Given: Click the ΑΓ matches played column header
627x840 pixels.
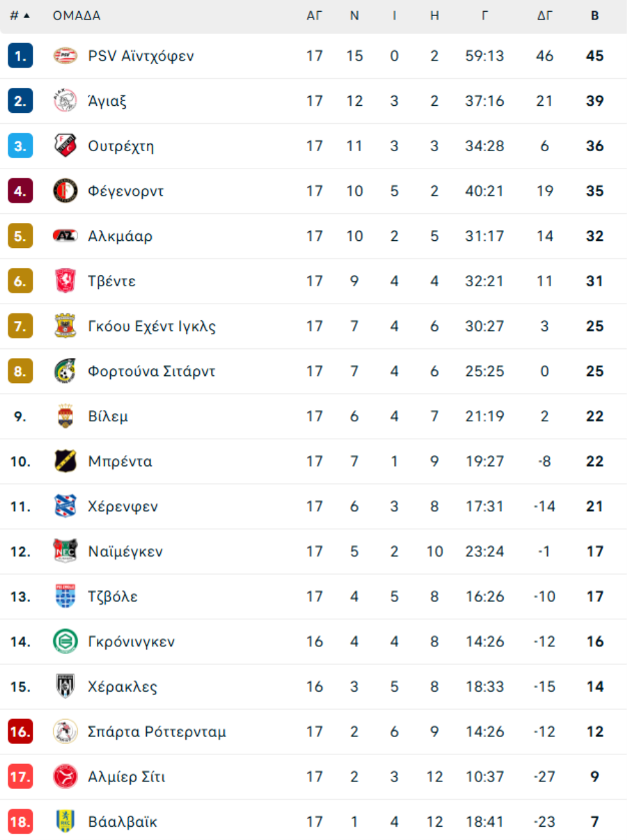Looking at the screenshot, I should 315,15.
